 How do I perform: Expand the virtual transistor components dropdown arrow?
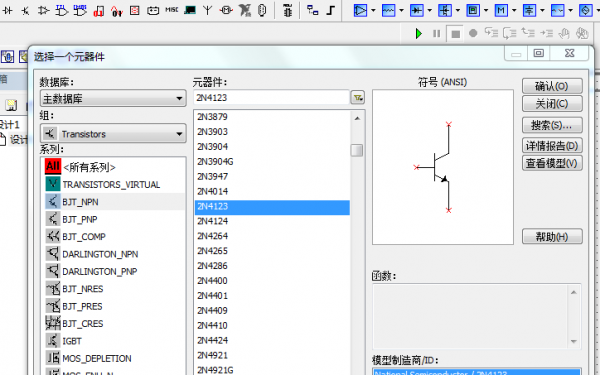coord(458,10)
